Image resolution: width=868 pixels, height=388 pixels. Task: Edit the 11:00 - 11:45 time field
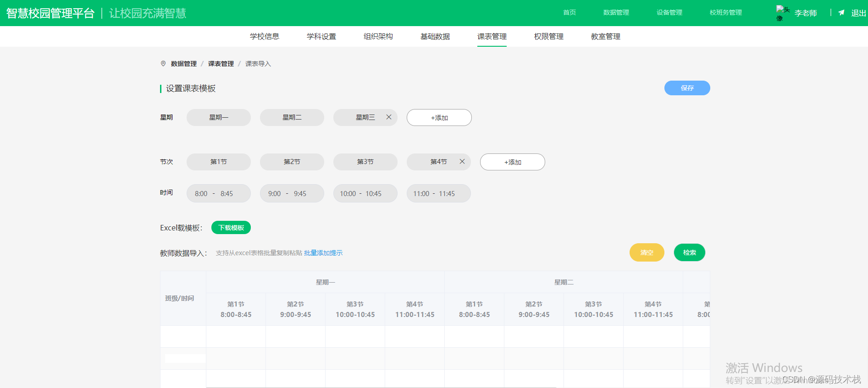coord(439,193)
